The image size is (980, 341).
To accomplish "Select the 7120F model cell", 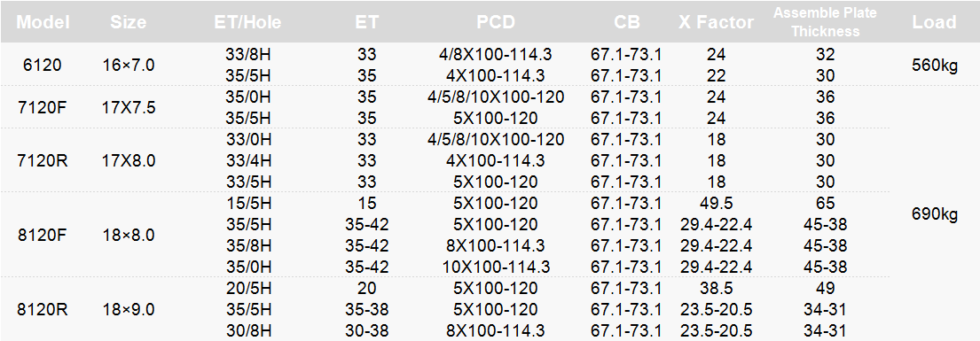I will 43,107.
